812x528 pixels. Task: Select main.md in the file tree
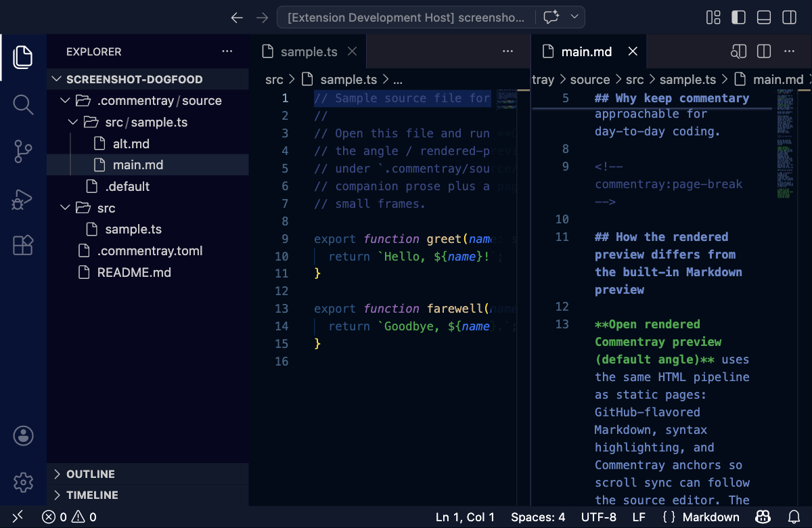[x=148, y=165]
